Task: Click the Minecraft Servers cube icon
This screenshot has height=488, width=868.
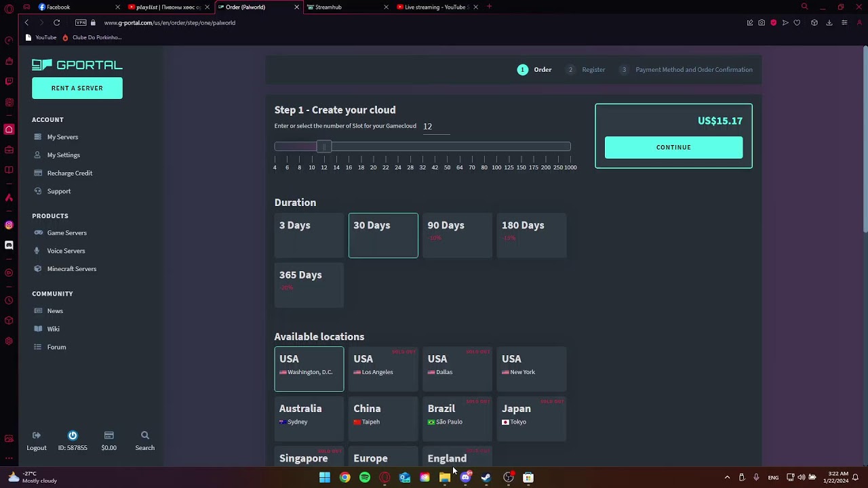Action: point(38,269)
